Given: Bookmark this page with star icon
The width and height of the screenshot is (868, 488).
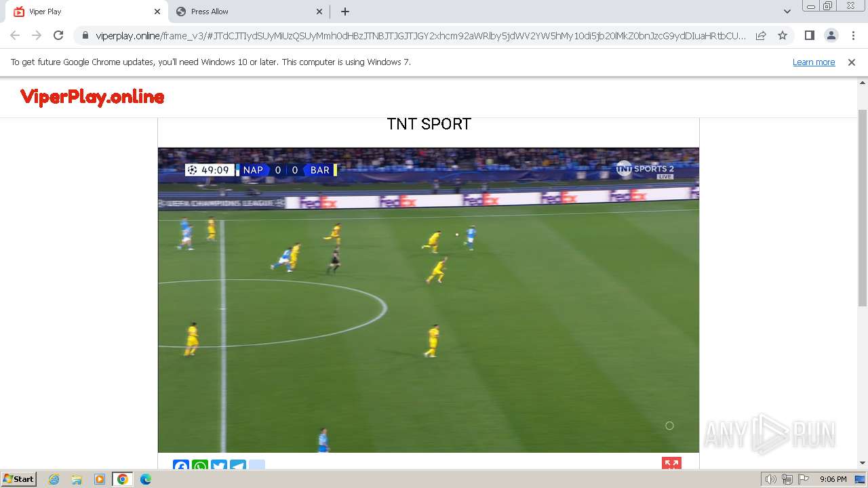Looking at the screenshot, I should [783, 35].
